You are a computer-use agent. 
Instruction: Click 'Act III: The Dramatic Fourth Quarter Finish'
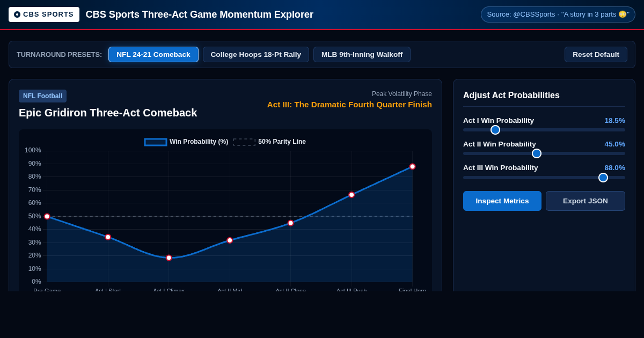349,104
